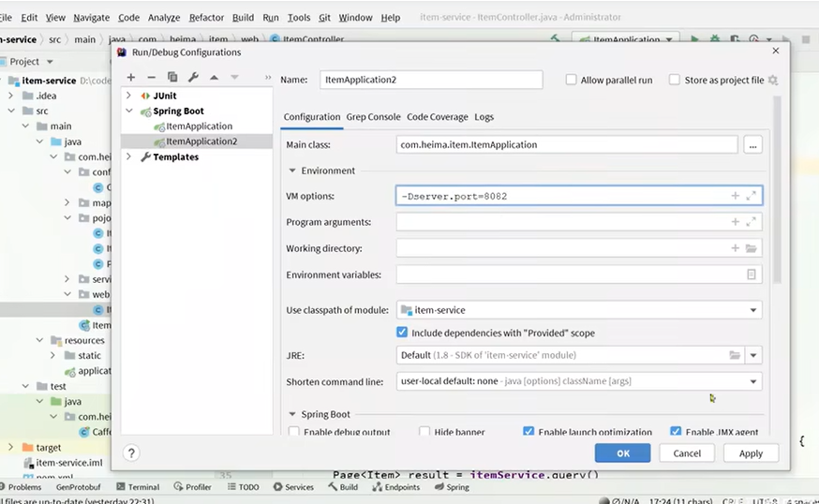Tick the Hide banner checkbox
This screenshot has height=504, width=819.
[424, 432]
